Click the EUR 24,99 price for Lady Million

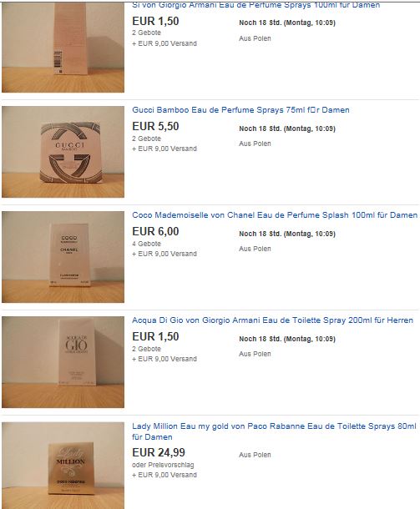(x=159, y=452)
